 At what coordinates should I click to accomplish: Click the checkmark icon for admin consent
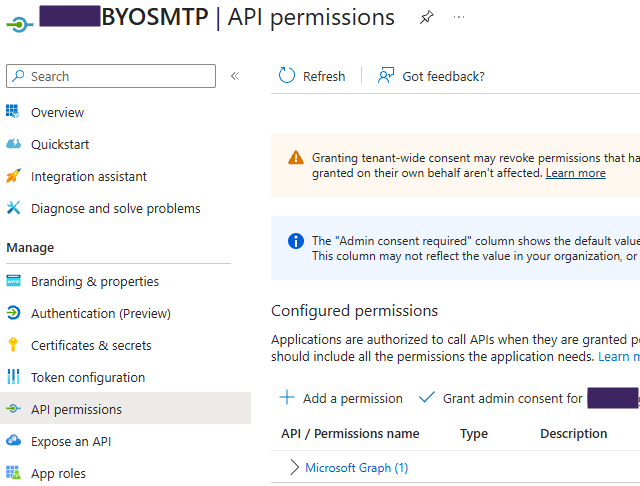(x=427, y=397)
